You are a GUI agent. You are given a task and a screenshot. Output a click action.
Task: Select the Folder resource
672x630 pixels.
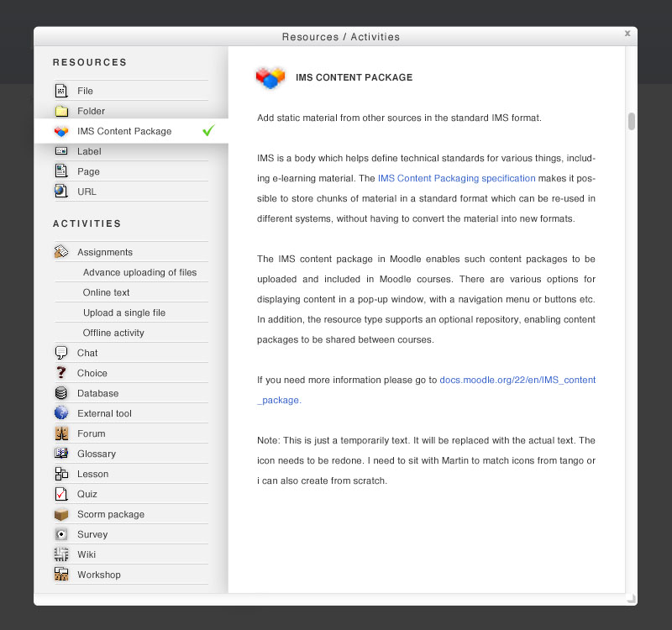(131, 111)
